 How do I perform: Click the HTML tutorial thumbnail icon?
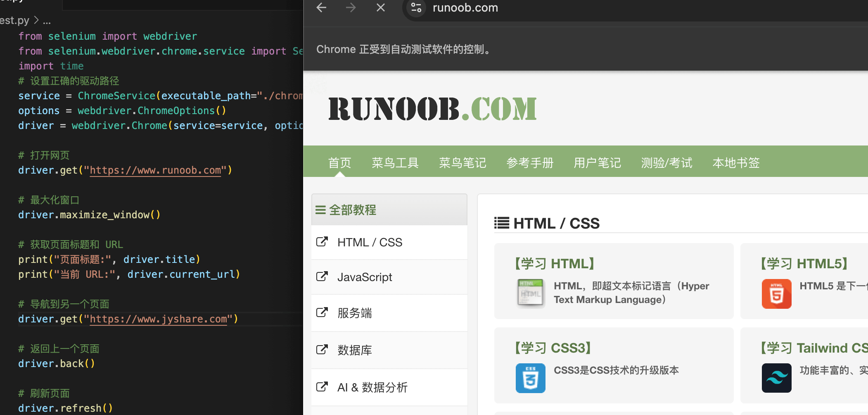[530, 294]
